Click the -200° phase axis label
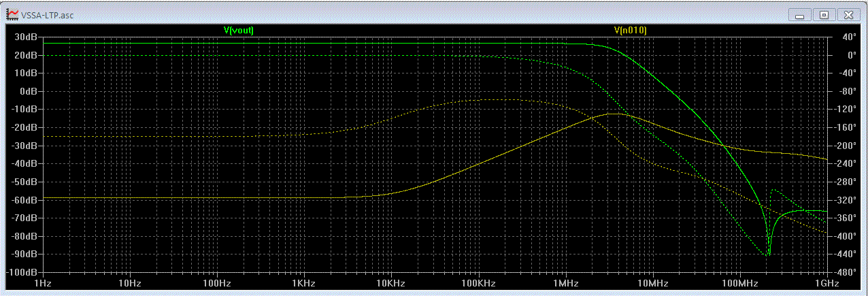 coord(847,146)
